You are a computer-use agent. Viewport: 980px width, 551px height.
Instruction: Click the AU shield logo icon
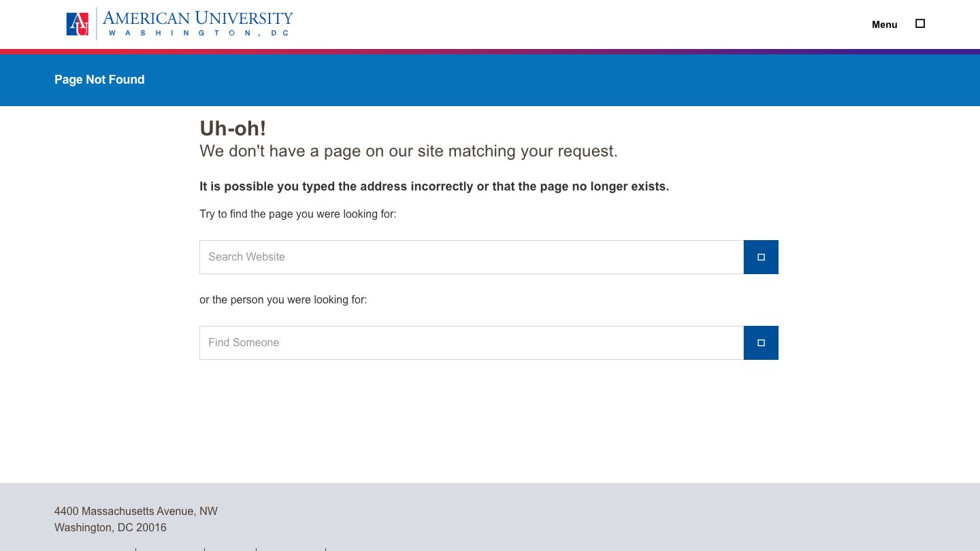78,24
